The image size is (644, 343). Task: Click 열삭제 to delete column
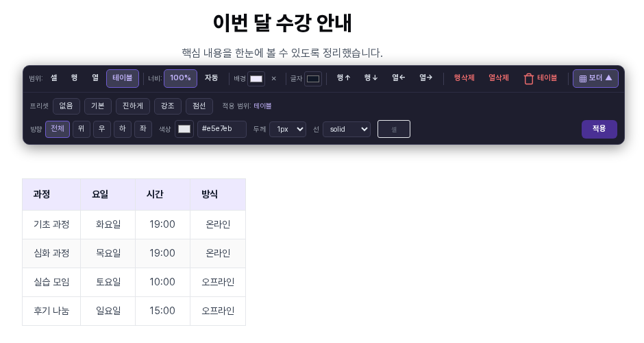(x=499, y=78)
